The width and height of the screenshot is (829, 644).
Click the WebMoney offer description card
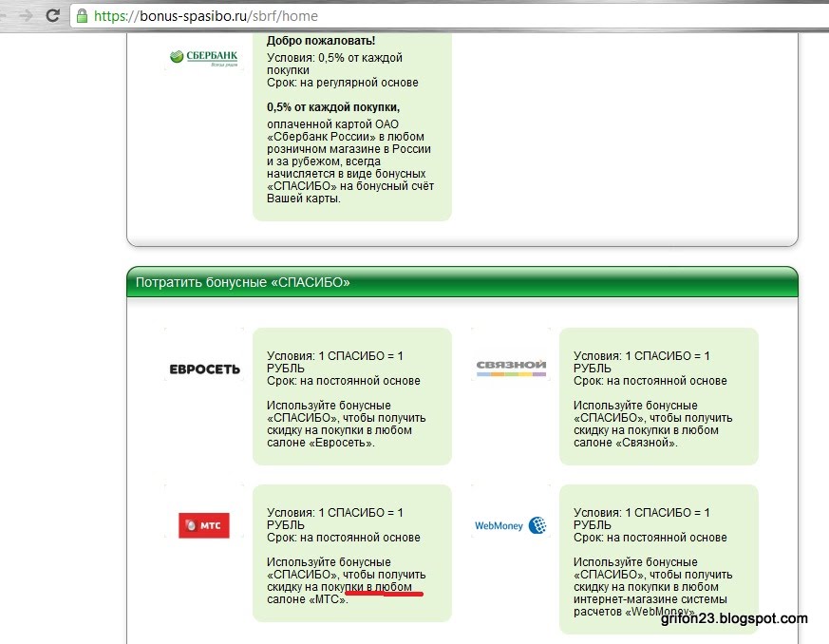[x=659, y=559]
